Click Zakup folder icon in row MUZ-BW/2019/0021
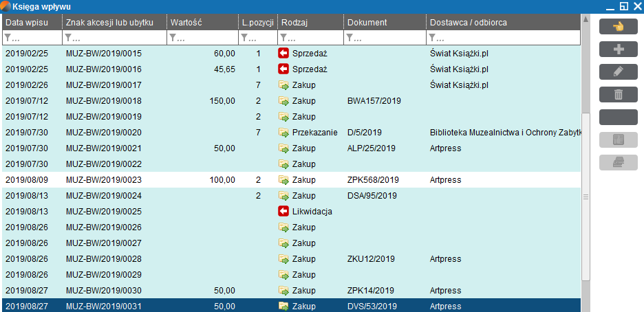 283,148
